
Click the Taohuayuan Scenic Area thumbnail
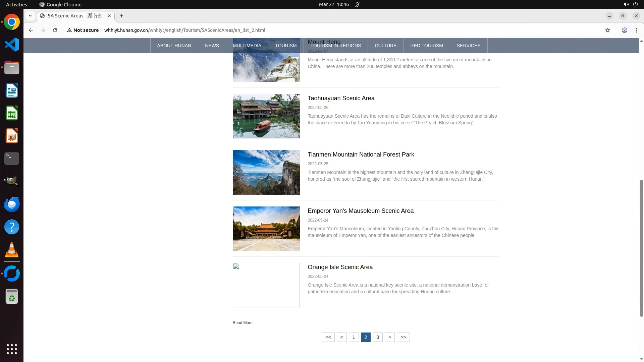(x=266, y=116)
